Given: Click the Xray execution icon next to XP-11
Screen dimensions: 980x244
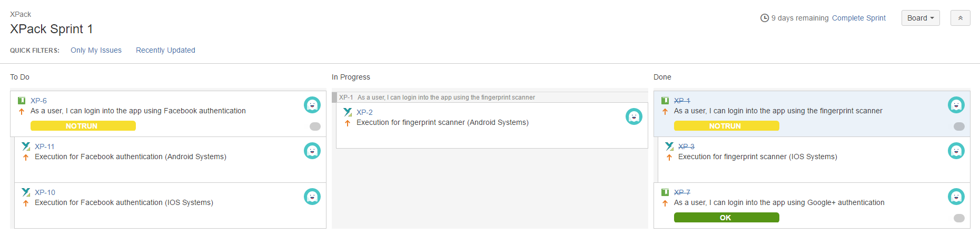Looking at the screenshot, I should [x=26, y=147].
